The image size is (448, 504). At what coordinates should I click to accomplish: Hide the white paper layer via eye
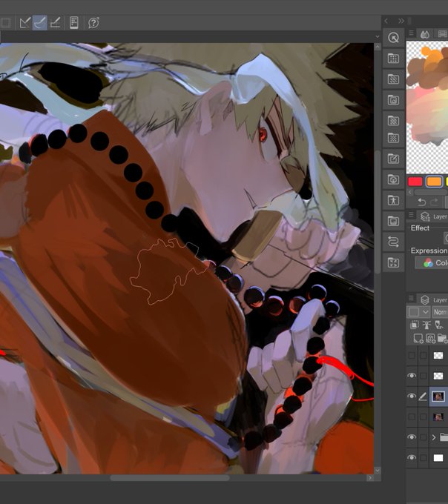412,458
